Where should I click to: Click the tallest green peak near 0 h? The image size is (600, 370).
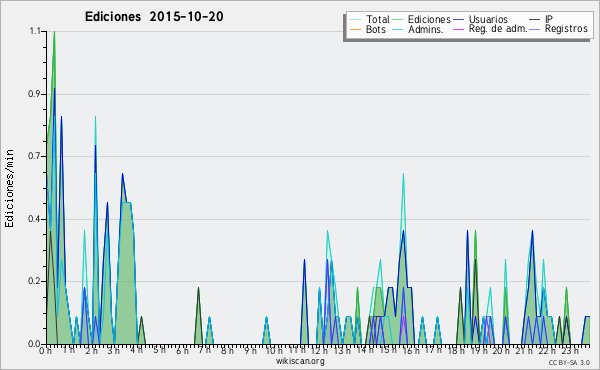point(54,33)
